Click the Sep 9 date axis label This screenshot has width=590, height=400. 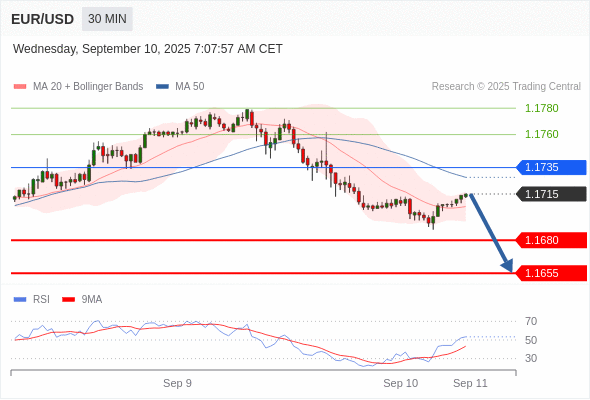pos(178,383)
